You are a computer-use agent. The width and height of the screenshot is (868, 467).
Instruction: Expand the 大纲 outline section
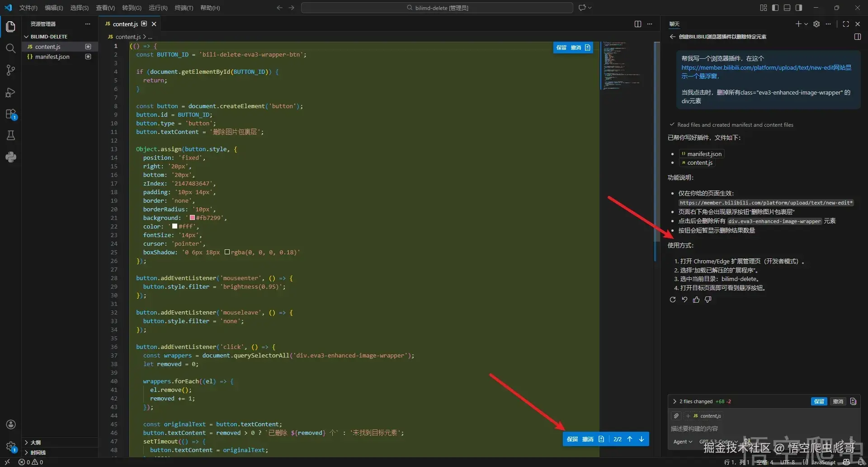(x=35, y=443)
